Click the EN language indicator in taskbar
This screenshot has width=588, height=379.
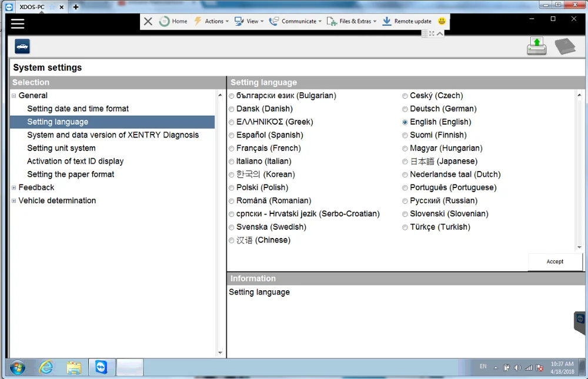click(483, 366)
